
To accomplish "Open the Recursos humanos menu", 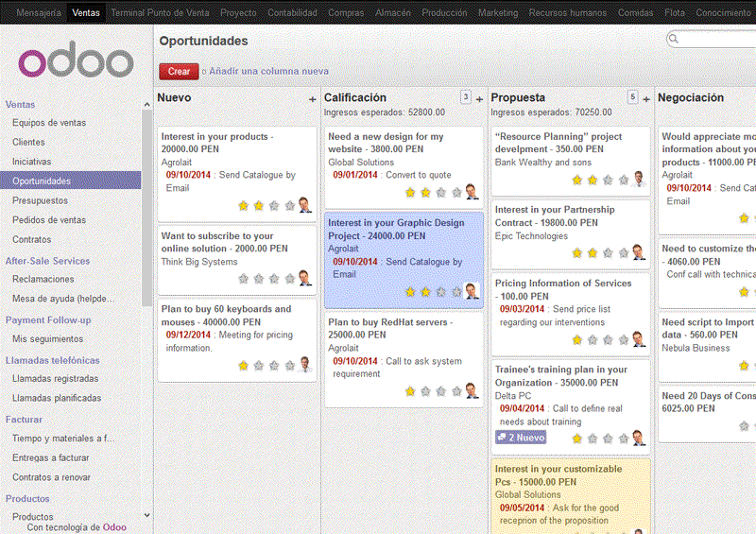I will (568, 12).
